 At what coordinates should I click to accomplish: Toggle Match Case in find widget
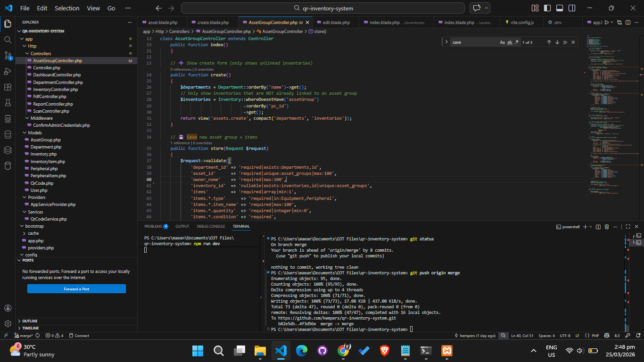pyautogui.click(x=503, y=42)
